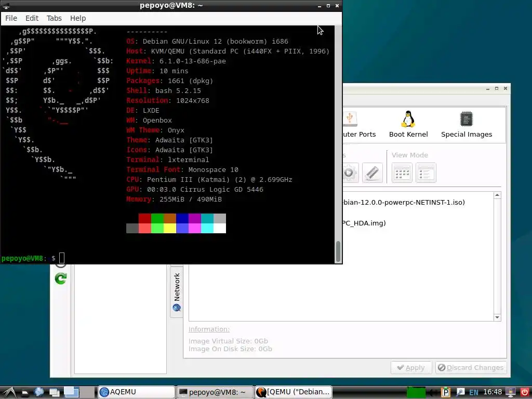Click the yellow color swatch in the terminal palette
This screenshot has width=532, height=399.
click(x=170, y=228)
